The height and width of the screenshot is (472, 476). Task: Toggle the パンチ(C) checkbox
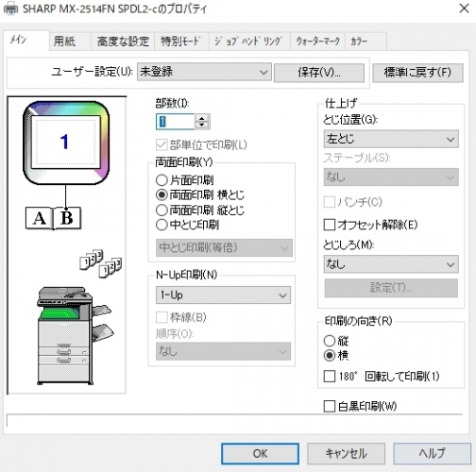330,202
